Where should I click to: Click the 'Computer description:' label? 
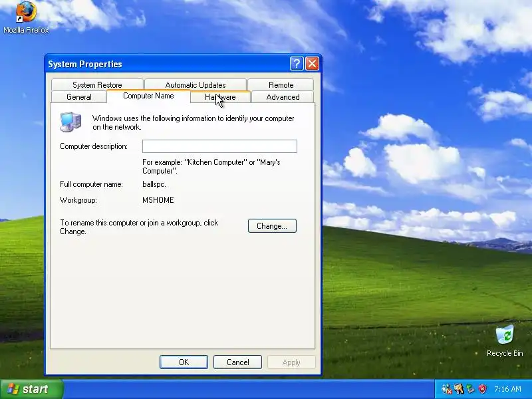[x=94, y=146]
